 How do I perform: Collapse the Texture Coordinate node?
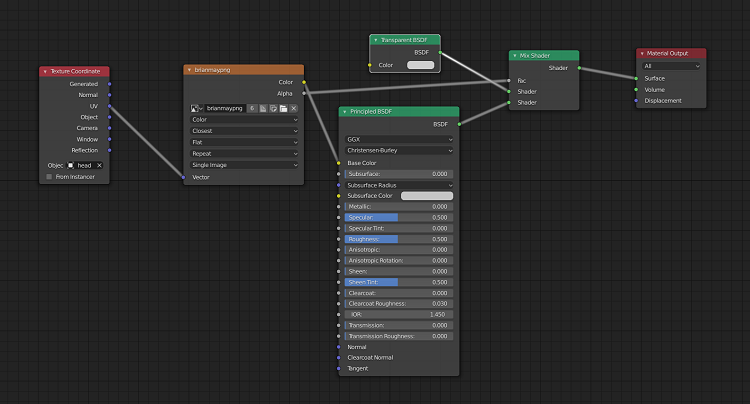tap(45, 72)
